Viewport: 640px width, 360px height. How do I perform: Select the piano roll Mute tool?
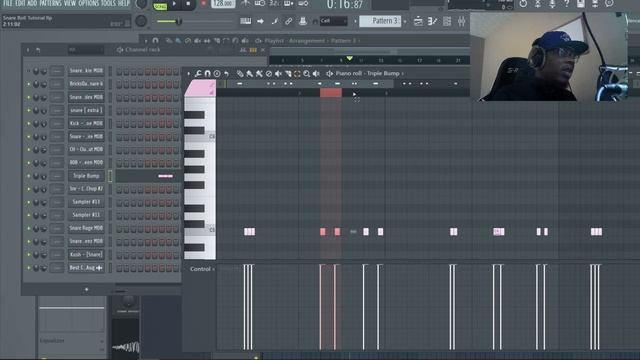pos(278,73)
